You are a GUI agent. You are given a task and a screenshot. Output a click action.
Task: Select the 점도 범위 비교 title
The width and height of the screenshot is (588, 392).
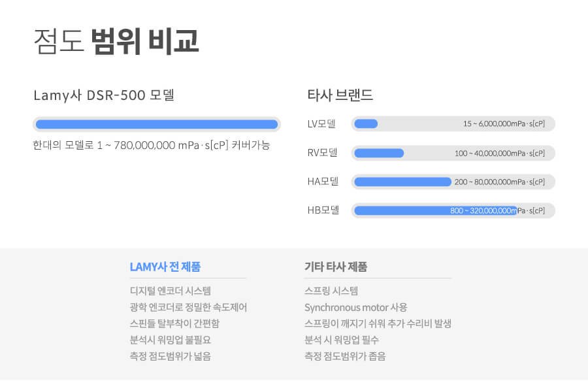pos(116,41)
